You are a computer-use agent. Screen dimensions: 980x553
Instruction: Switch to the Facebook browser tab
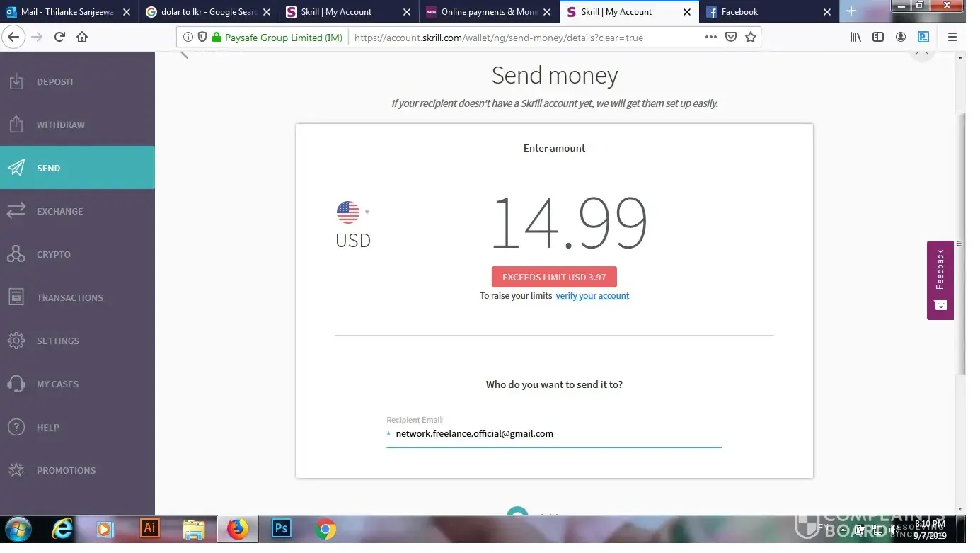(x=768, y=12)
